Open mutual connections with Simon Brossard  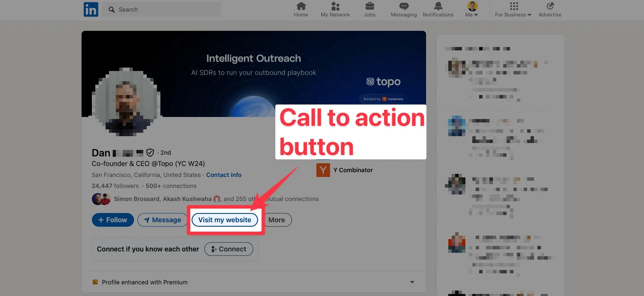coord(216,199)
